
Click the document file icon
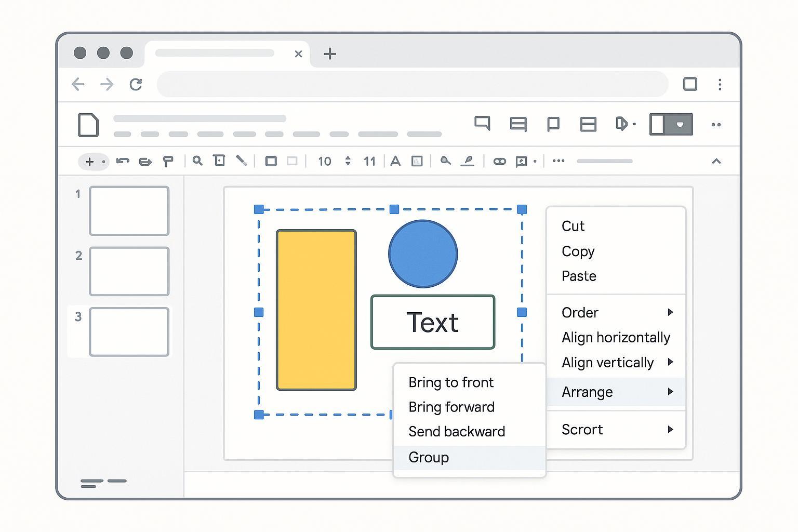point(88,125)
